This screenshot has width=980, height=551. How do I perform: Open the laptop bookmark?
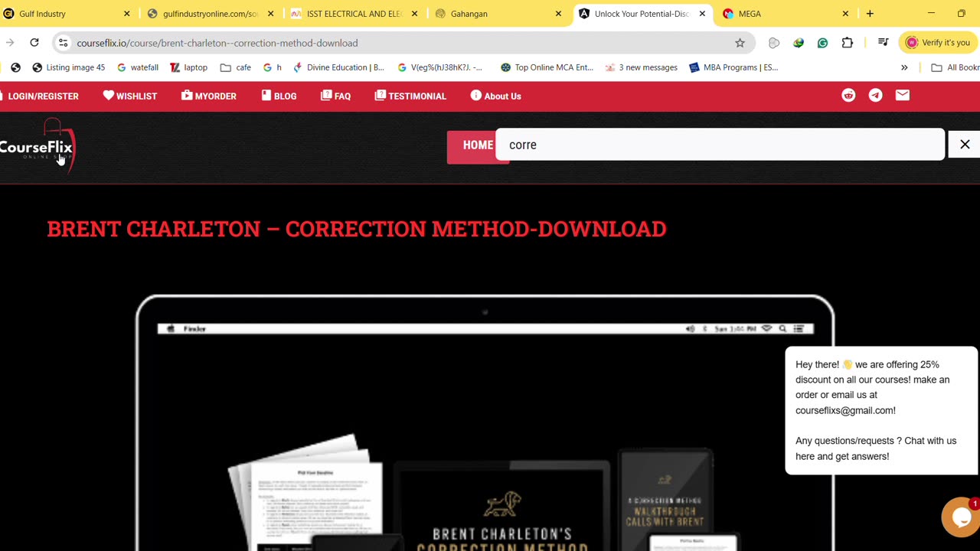188,67
